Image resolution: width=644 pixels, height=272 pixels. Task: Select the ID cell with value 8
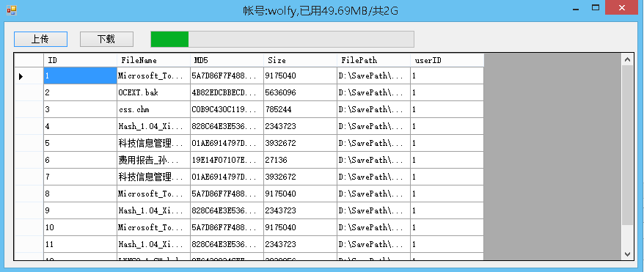pos(80,194)
